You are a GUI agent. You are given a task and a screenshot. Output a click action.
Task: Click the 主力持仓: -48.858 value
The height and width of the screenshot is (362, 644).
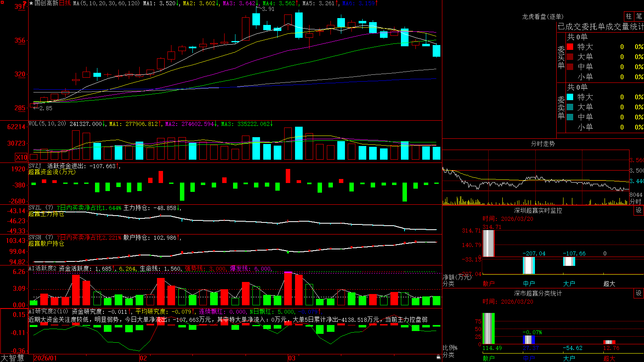coord(150,208)
